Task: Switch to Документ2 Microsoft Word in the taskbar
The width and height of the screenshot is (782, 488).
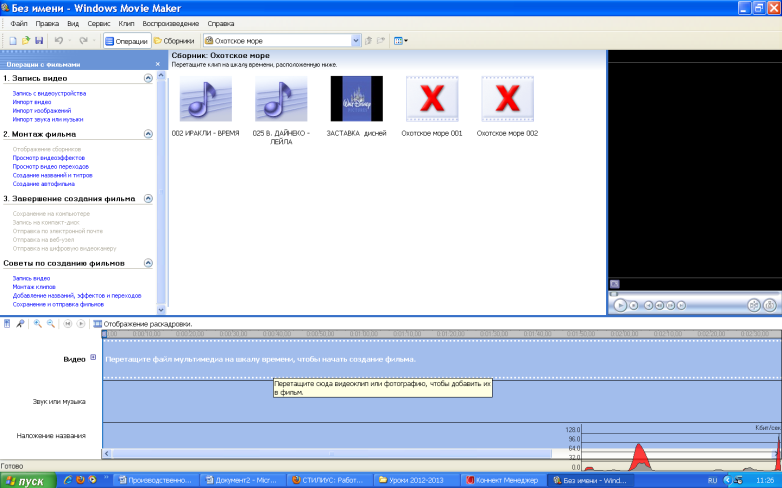Action: point(242,481)
